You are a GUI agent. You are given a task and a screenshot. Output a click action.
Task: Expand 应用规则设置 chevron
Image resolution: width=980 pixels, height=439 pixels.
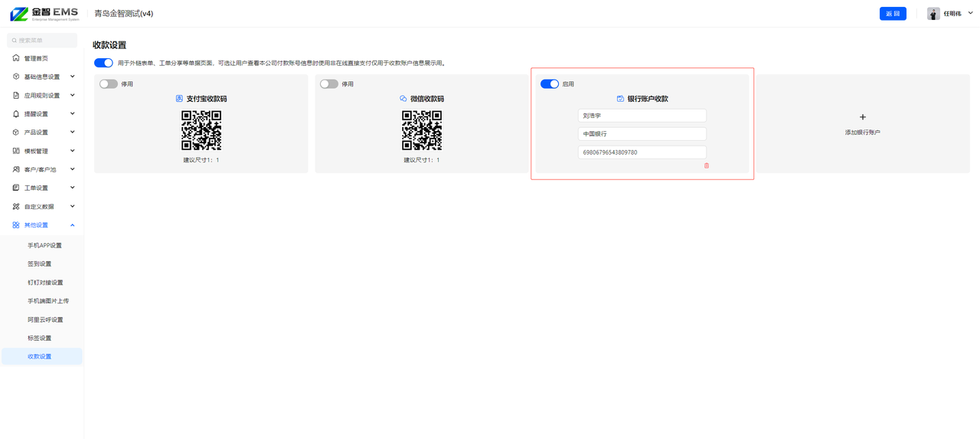pyautogui.click(x=73, y=95)
